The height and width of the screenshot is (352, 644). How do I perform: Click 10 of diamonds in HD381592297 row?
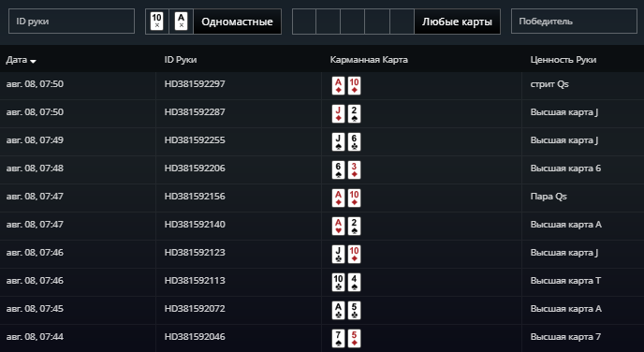[354, 86]
